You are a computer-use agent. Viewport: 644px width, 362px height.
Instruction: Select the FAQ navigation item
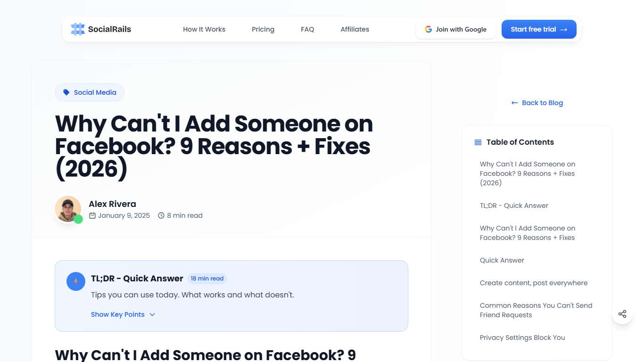pyautogui.click(x=307, y=29)
